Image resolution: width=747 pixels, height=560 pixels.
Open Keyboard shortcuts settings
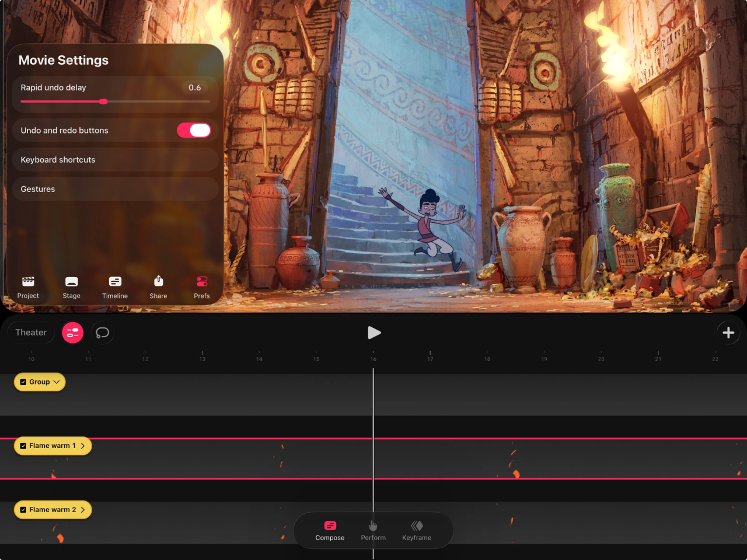pyautogui.click(x=115, y=159)
